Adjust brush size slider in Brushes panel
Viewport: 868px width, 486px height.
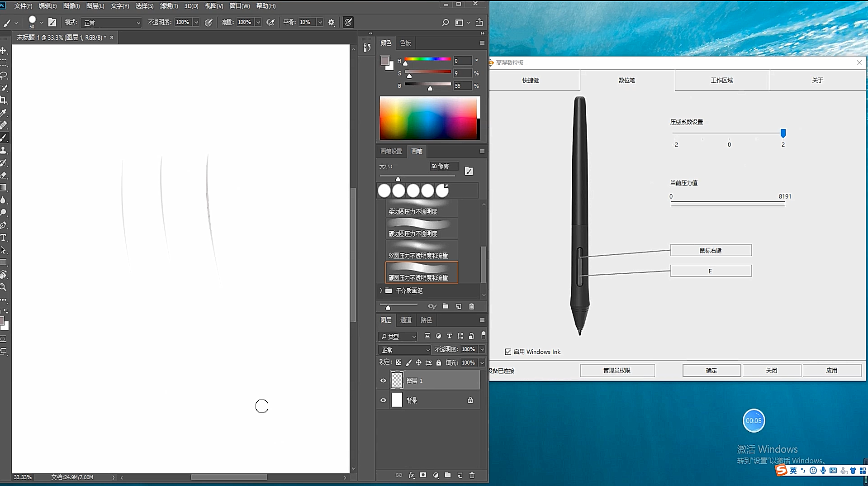(x=398, y=179)
